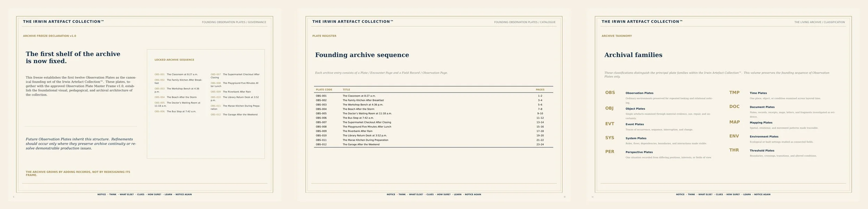868x209 pixels.
Task: Click the pages value '1-2'
Action: (540, 96)
